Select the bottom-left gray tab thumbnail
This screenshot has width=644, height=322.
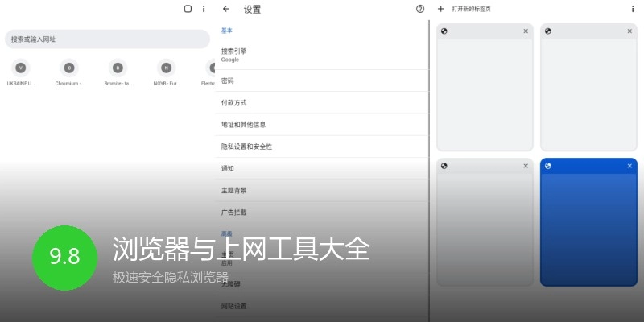click(x=485, y=229)
